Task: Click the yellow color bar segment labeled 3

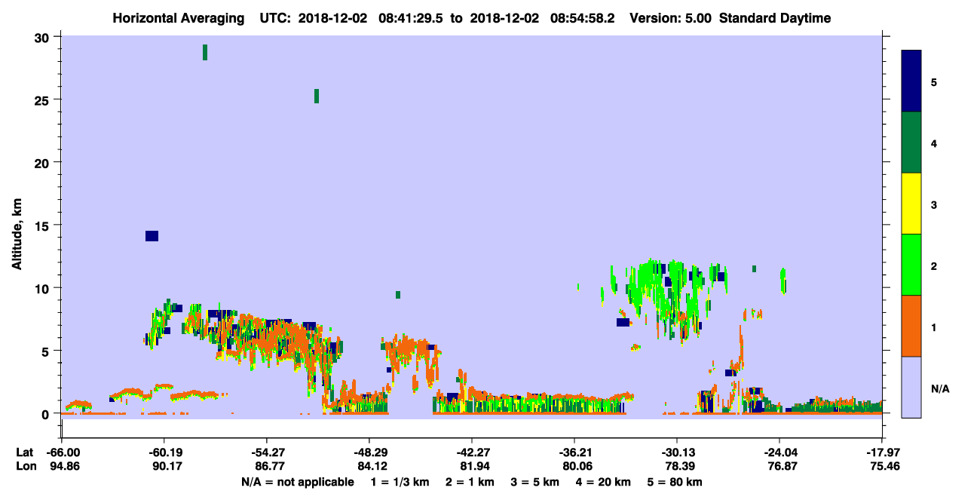Action: coord(911,204)
